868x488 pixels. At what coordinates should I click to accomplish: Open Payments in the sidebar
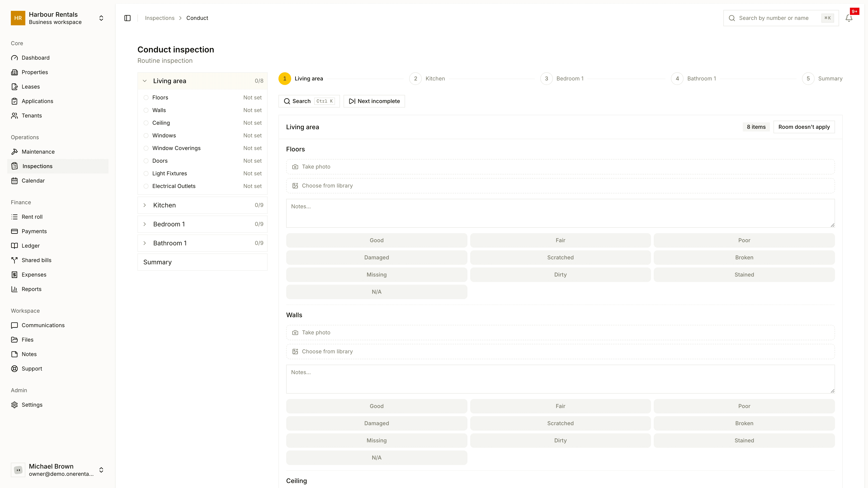[x=58, y=231]
